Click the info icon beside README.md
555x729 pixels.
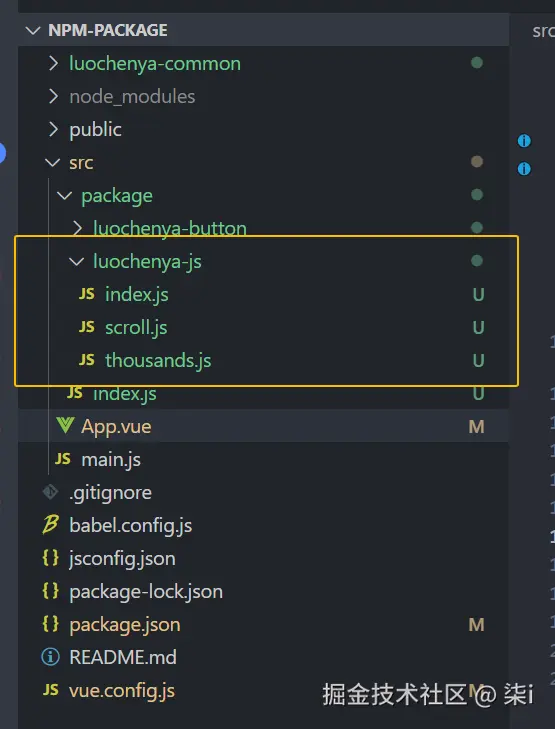click(x=50, y=657)
